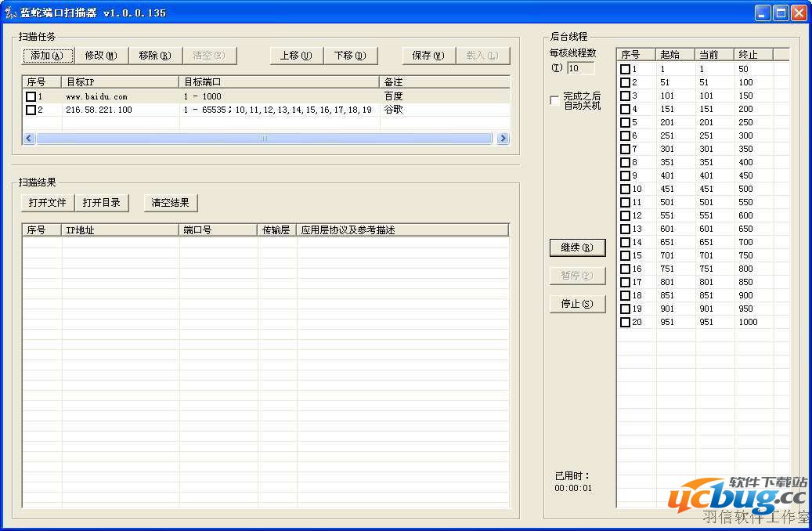Sort results by 端口号 column header

(218, 230)
